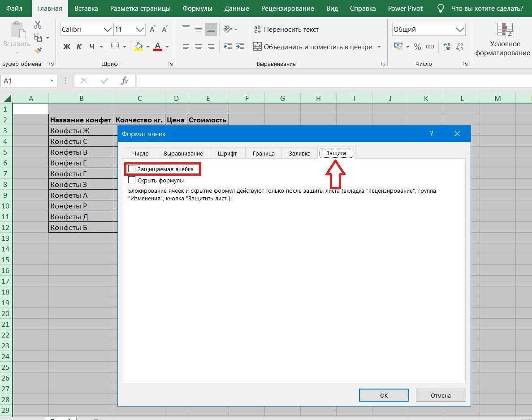Select the fill color bucket icon
This screenshot has height=420, width=532.
point(138,46)
